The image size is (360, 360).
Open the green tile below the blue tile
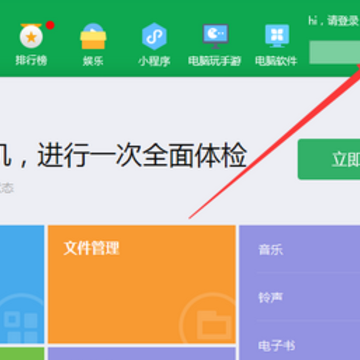[x=22, y=354]
